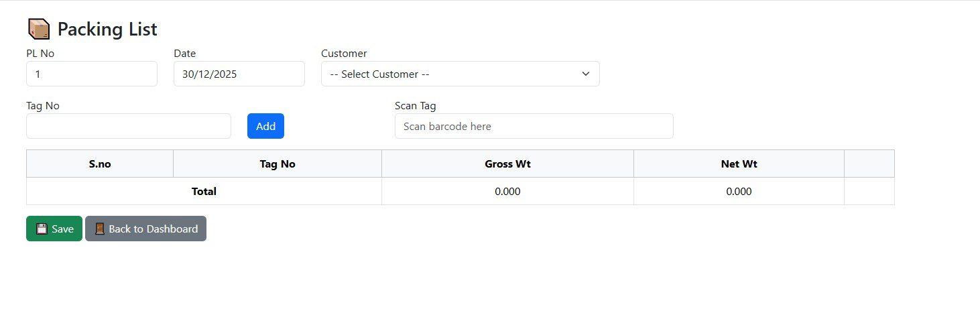Focus the PL No input field
Viewport: 980px width, 315px height.
(92, 74)
